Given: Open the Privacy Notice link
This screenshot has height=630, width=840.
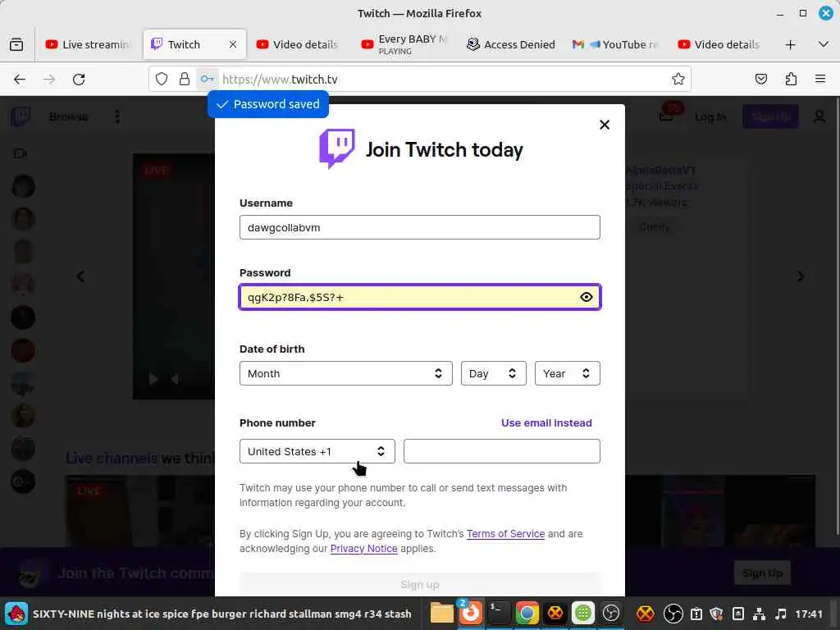Looking at the screenshot, I should click(x=363, y=549).
